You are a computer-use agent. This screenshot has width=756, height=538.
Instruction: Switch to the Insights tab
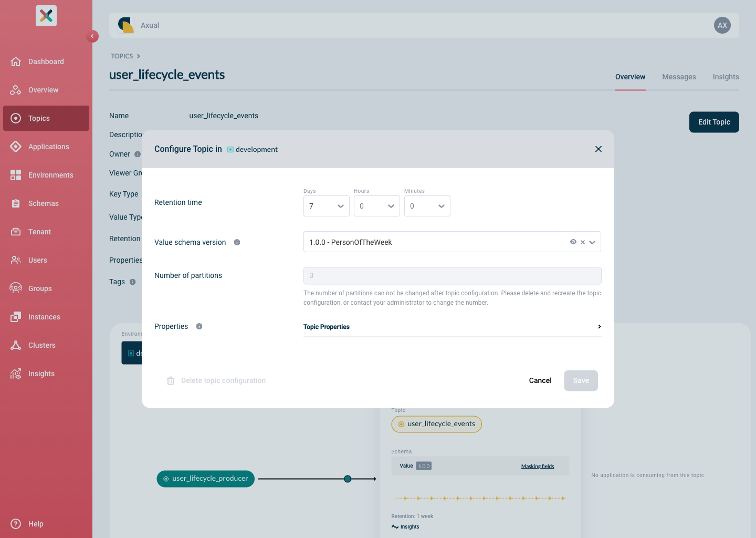coord(726,77)
